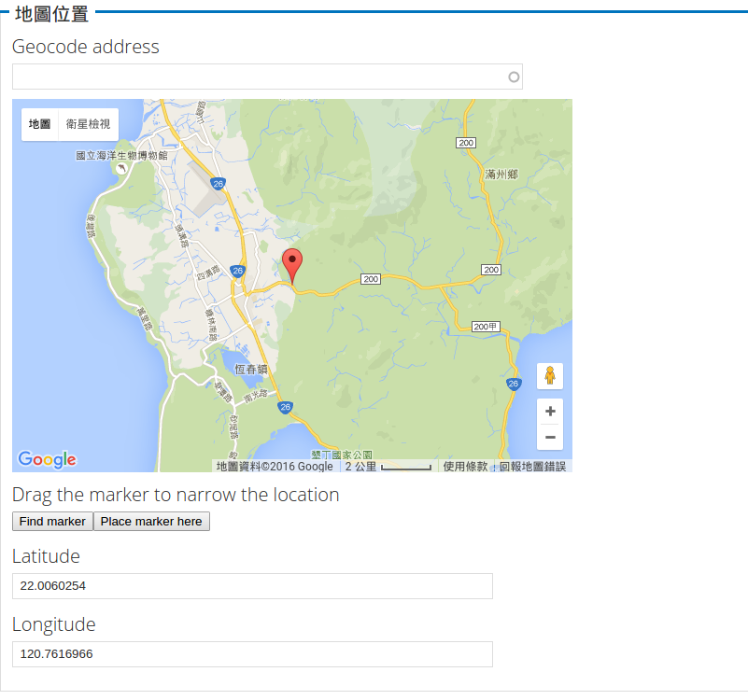Viewport: 748px width, 700px height.
Task: Click the 2 公里 map scale
Action: [388, 467]
